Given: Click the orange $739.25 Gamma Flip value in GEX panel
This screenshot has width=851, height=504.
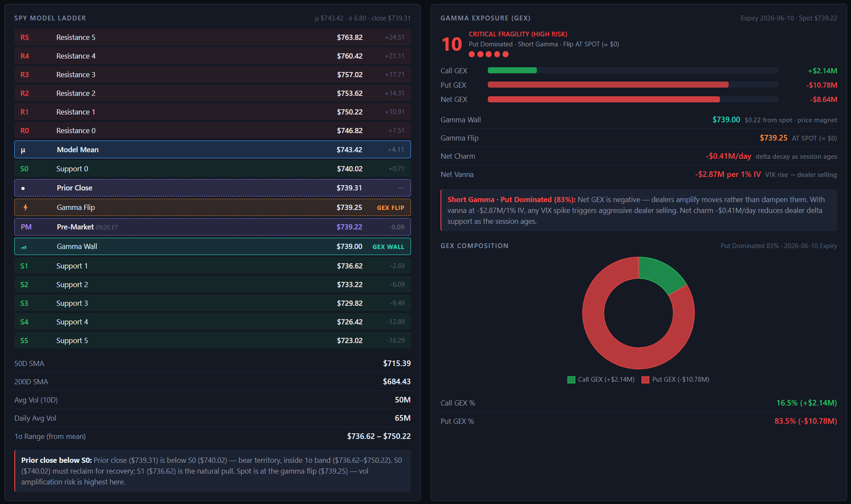Looking at the screenshot, I should click(x=773, y=138).
